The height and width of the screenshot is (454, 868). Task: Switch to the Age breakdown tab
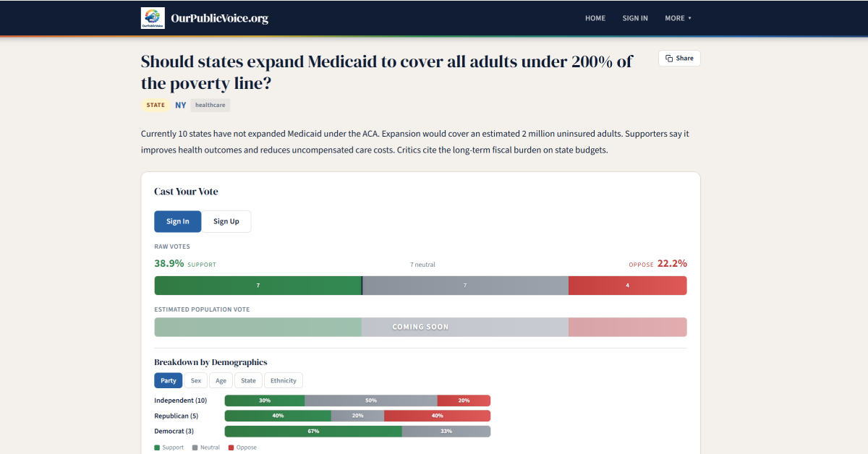click(x=221, y=381)
